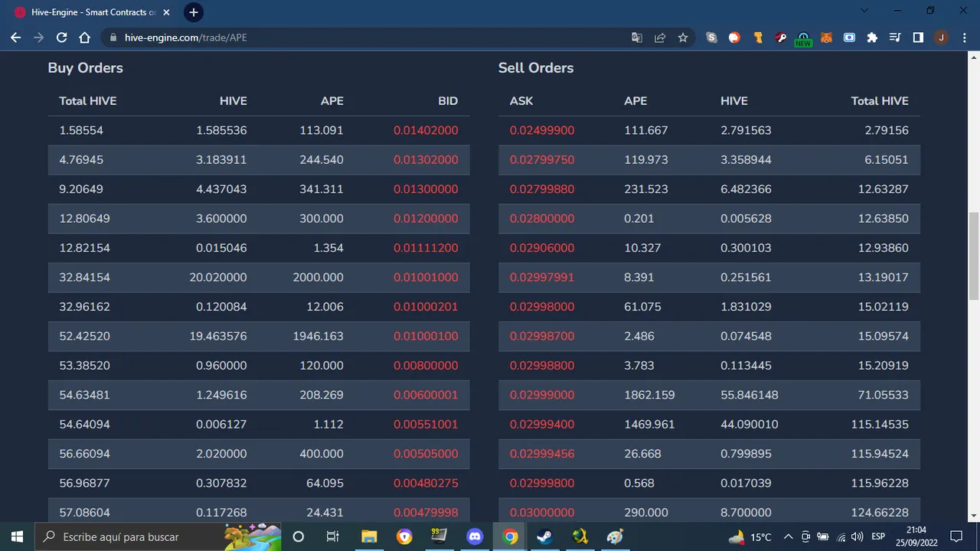
Task: Reload the Hive-Engine page
Action: 62,37
